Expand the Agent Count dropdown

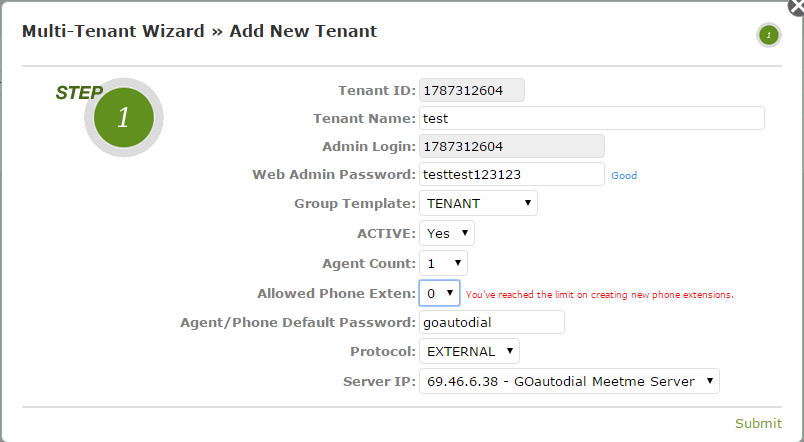pyautogui.click(x=443, y=264)
